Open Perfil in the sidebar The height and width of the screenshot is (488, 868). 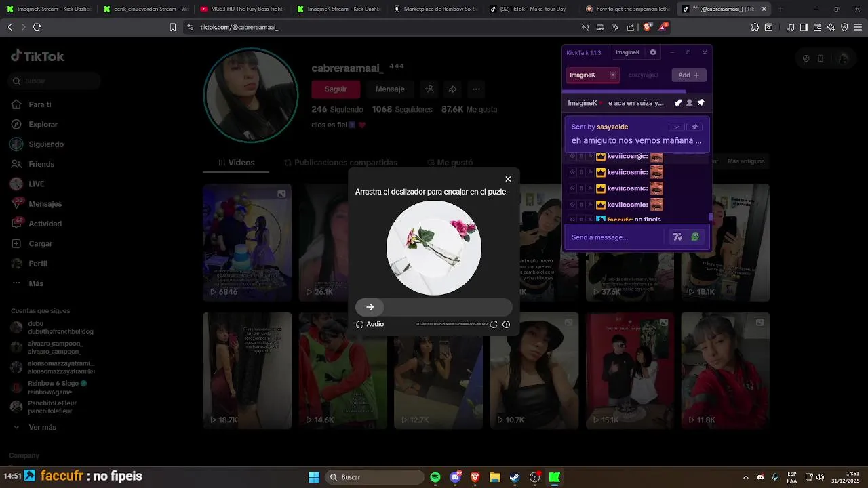point(37,264)
